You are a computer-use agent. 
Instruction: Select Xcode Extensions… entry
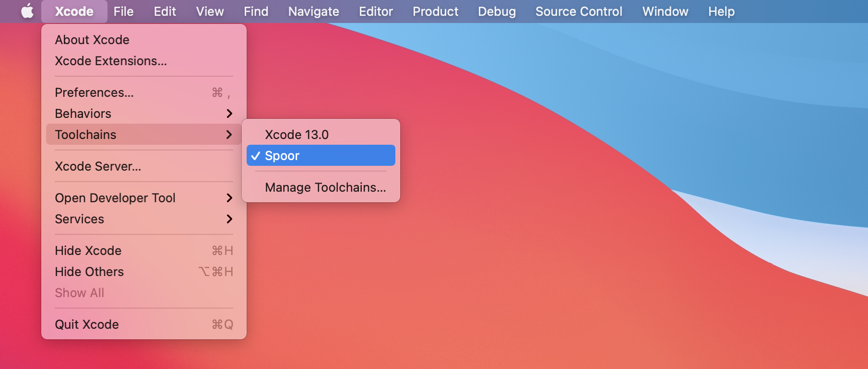(x=144, y=61)
